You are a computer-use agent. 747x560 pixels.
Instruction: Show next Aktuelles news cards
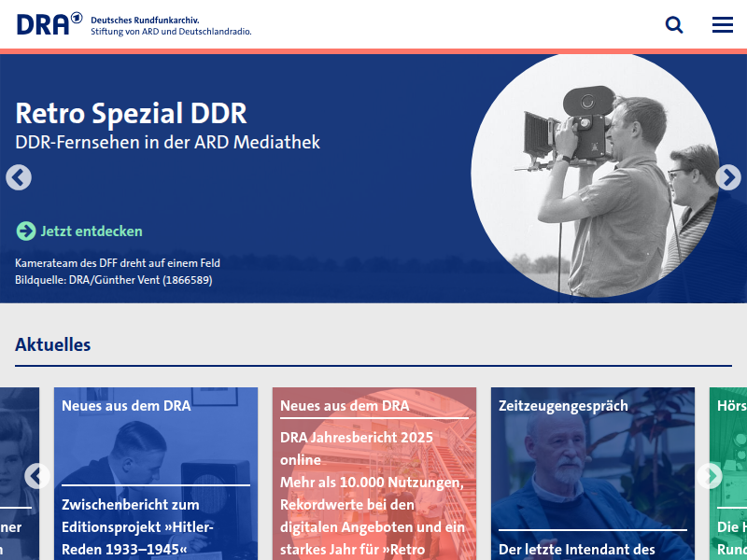click(710, 476)
